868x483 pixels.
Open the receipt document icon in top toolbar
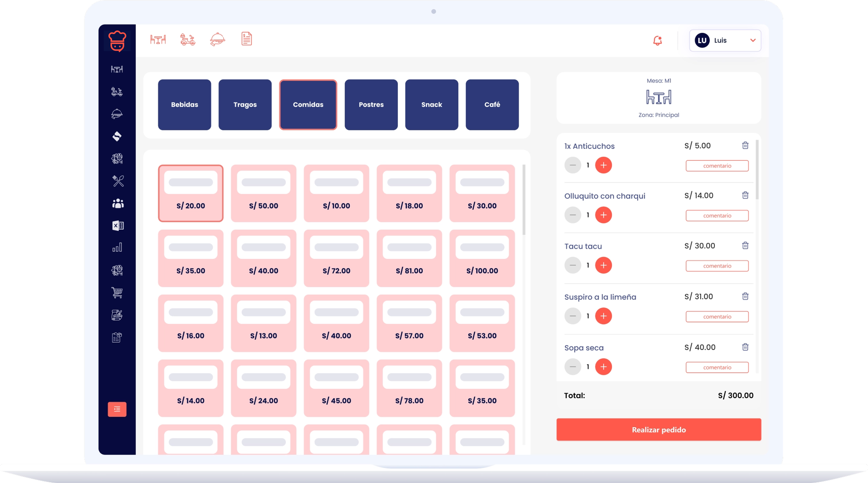pos(247,39)
